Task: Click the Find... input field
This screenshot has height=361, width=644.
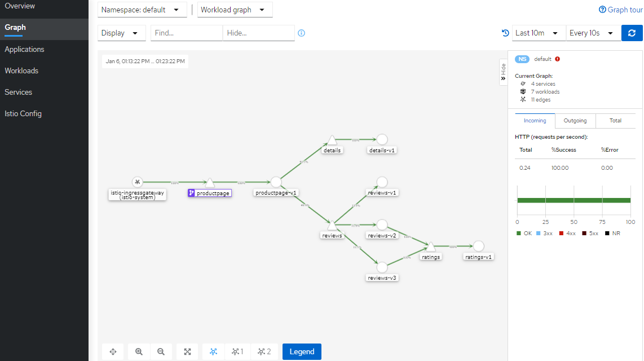Action: click(x=187, y=33)
